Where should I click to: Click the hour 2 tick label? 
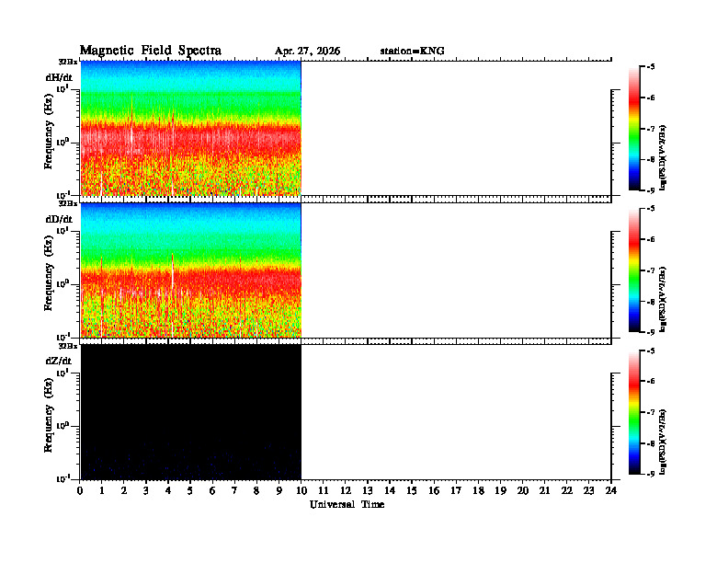pos(124,491)
